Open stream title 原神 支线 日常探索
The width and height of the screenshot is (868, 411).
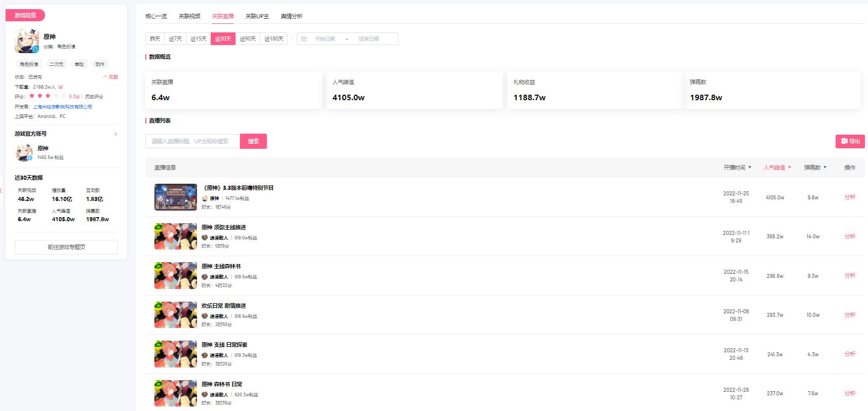coord(224,345)
